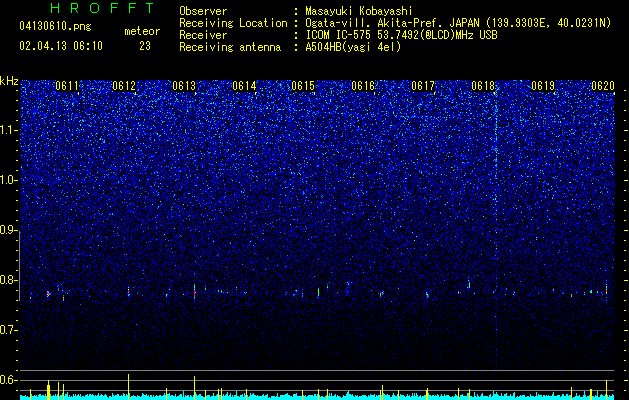Select the file name 04130610.png
This screenshot has width=629, height=400.
pos(55,26)
